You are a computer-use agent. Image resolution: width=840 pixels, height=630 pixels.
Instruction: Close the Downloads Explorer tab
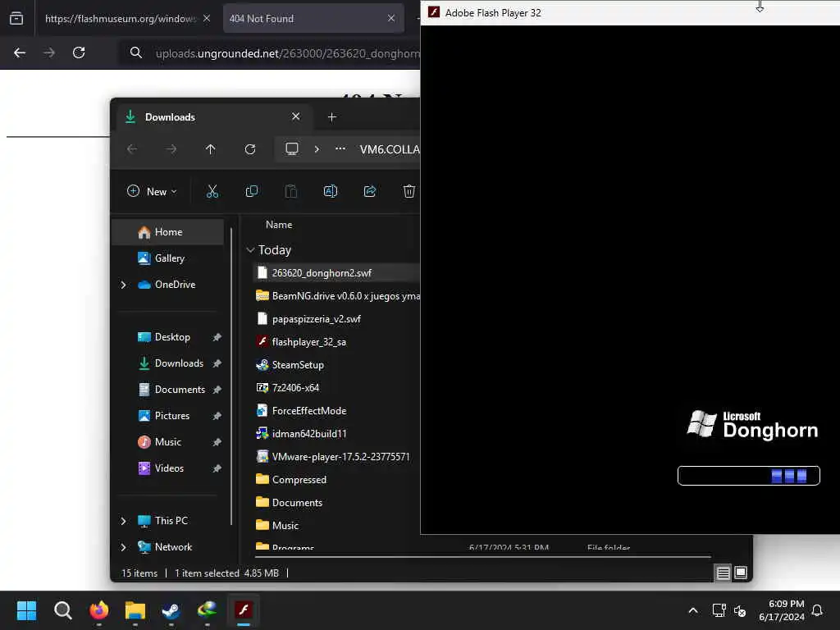point(295,116)
